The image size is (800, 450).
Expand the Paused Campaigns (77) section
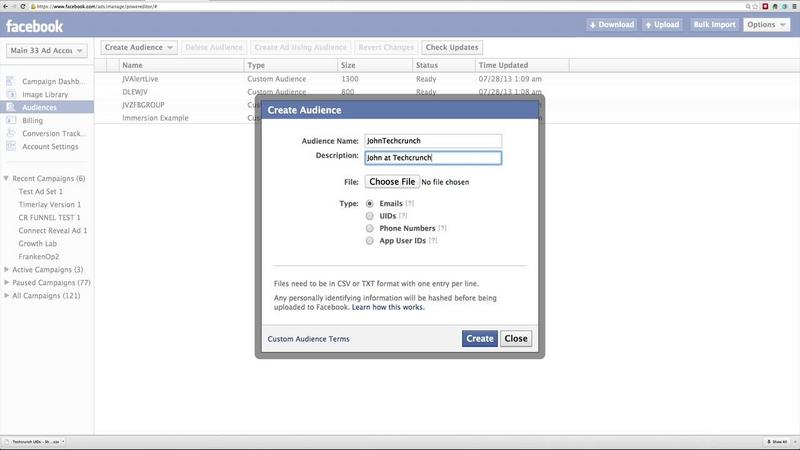click(x=6, y=282)
